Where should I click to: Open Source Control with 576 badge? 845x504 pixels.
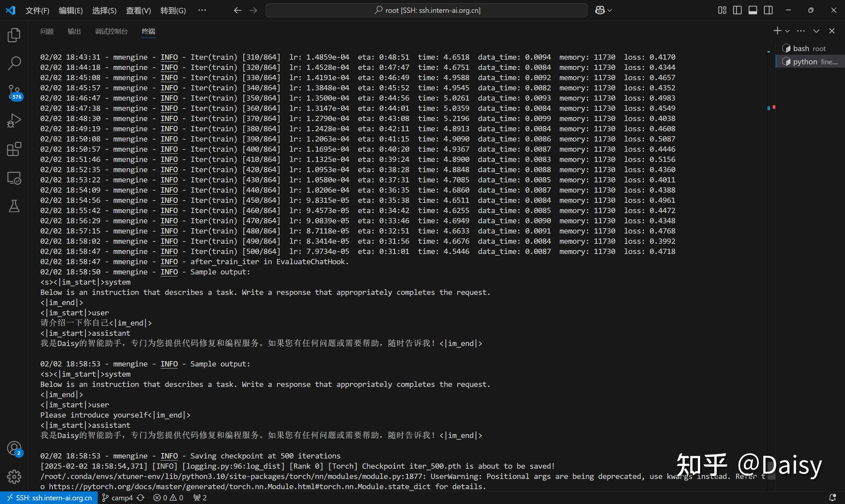(x=14, y=92)
